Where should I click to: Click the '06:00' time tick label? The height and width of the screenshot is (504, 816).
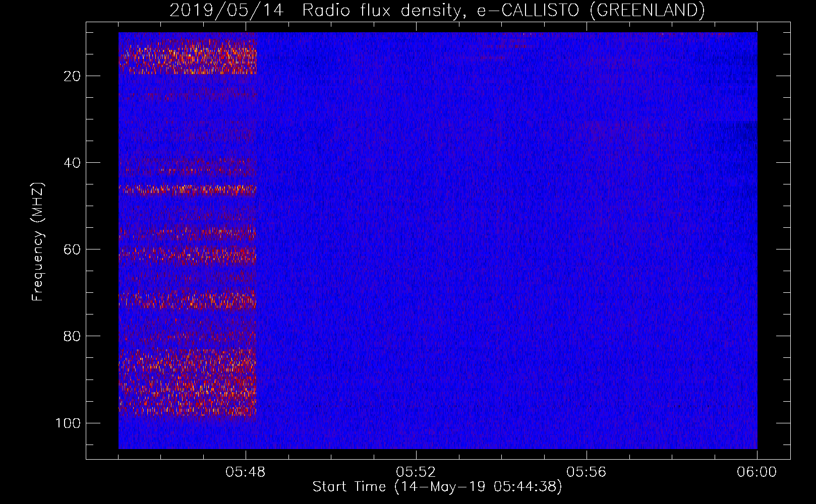pyautogui.click(x=757, y=472)
